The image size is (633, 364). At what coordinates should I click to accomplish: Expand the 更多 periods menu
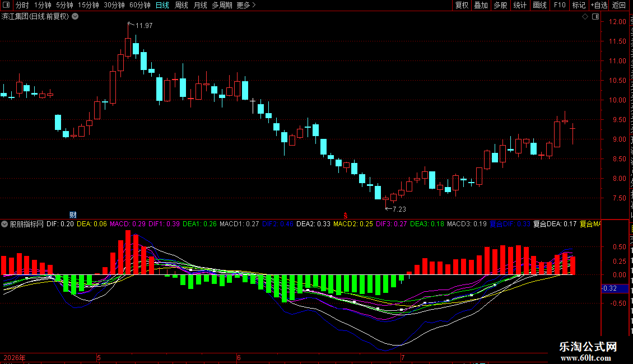click(x=246, y=5)
